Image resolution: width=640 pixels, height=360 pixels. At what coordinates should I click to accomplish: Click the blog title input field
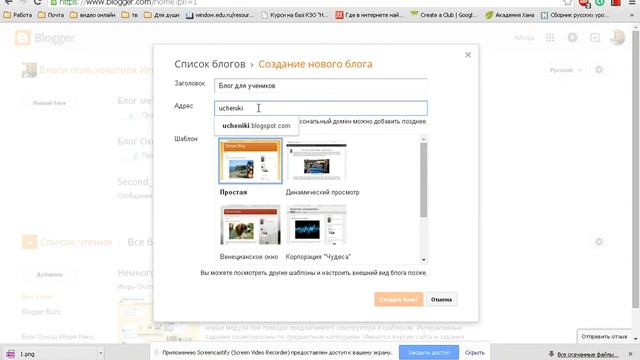[321, 86]
